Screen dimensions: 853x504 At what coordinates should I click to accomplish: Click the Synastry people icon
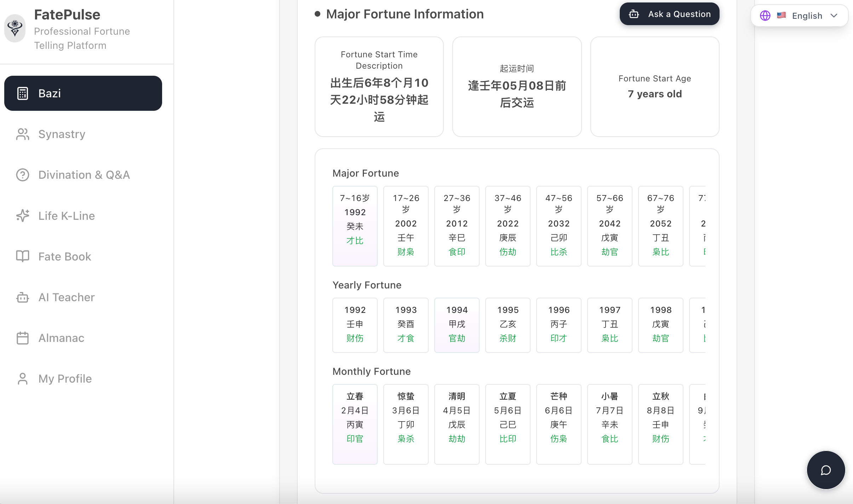23,134
